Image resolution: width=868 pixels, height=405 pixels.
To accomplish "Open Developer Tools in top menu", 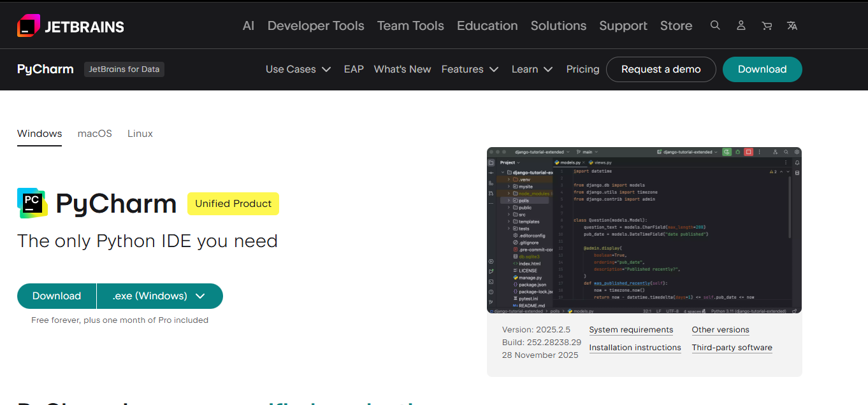I will (x=315, y=26).
